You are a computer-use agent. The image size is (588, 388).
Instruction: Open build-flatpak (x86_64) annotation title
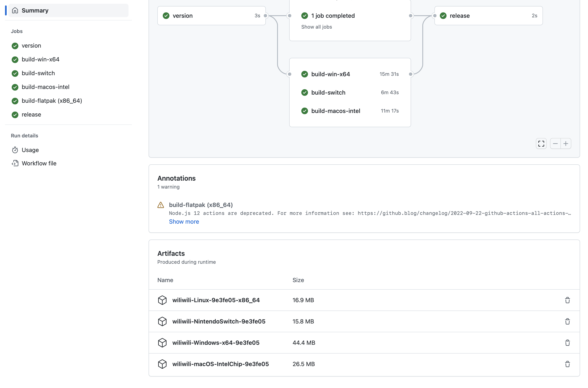pyautogui.click(x=201, y=205)
